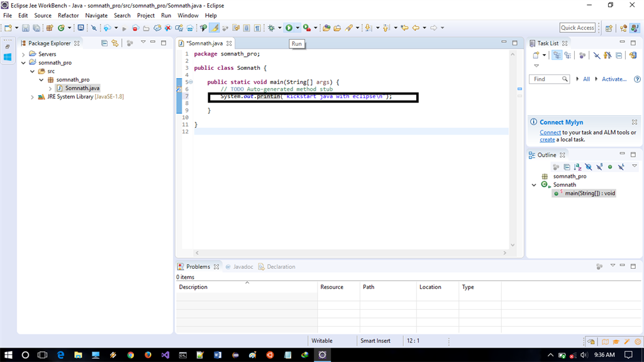
Task: Expand JRE System Library node
Action: 33,97
